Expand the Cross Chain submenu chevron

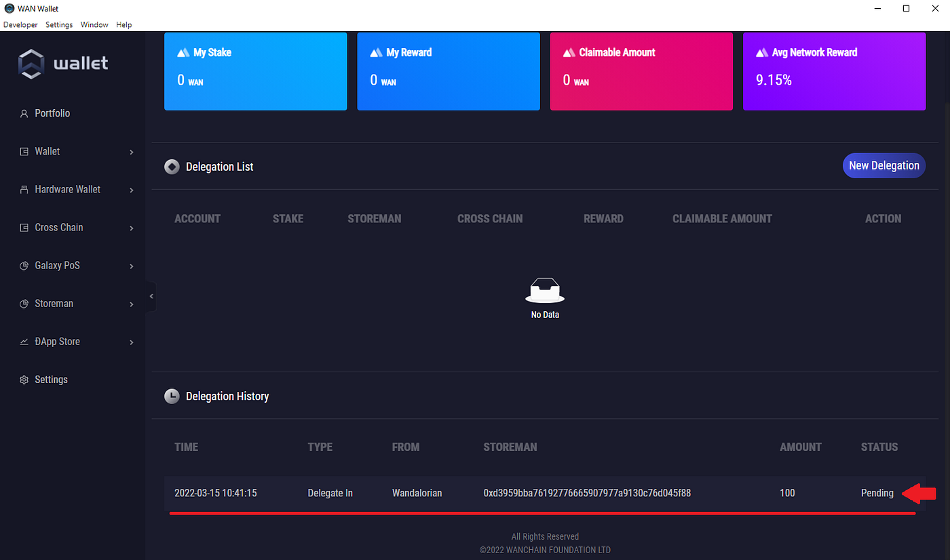[132, 228]
